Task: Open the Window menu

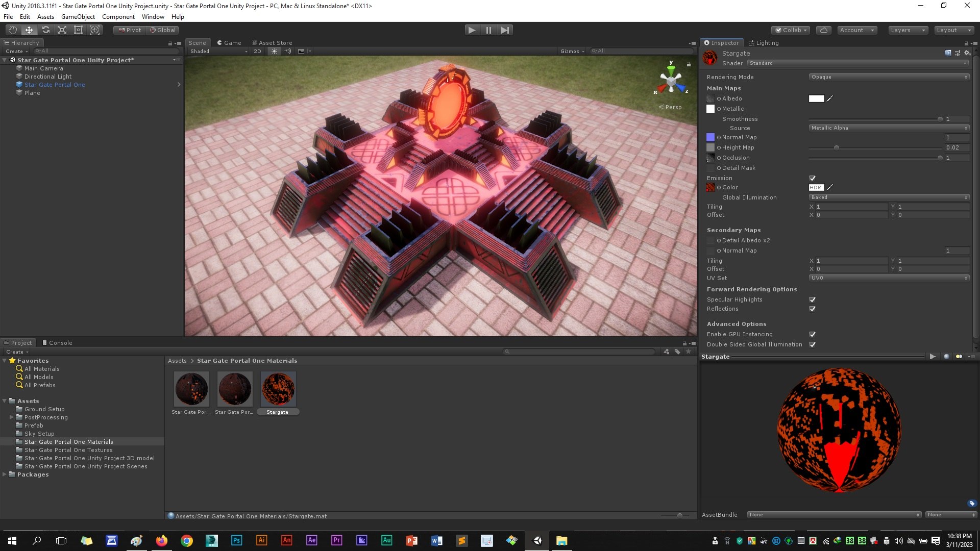Action: [153, 17]
